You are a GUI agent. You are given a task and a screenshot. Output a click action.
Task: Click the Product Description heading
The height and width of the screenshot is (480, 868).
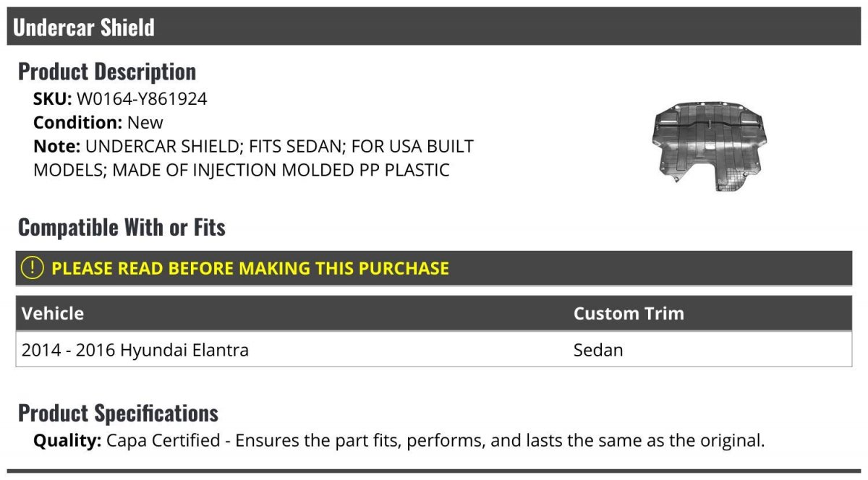click(107, 72)
